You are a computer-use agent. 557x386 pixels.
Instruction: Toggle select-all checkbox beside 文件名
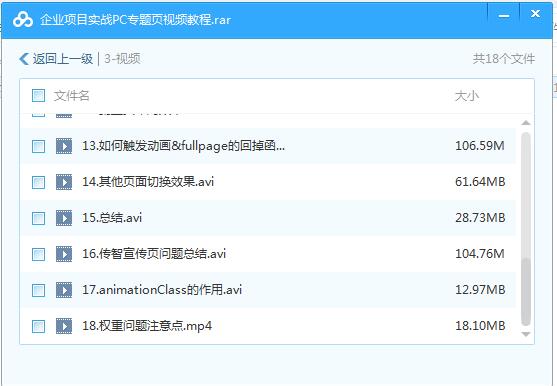[x=38, y=96]
